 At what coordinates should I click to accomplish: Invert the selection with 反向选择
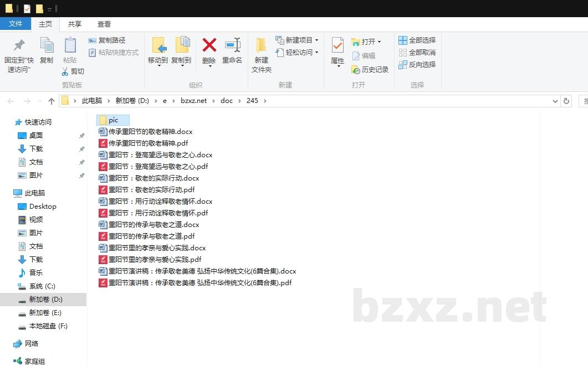coord(416,64)
